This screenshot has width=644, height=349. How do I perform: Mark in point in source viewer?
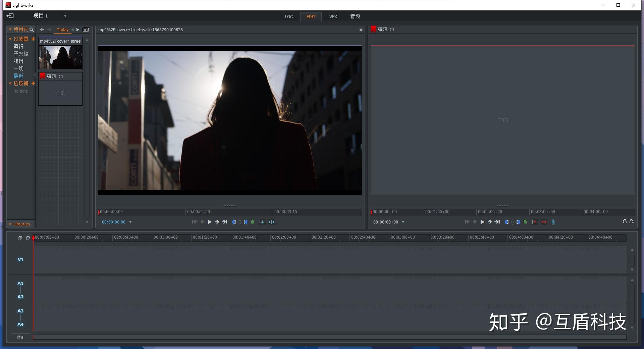click(234, 222)
